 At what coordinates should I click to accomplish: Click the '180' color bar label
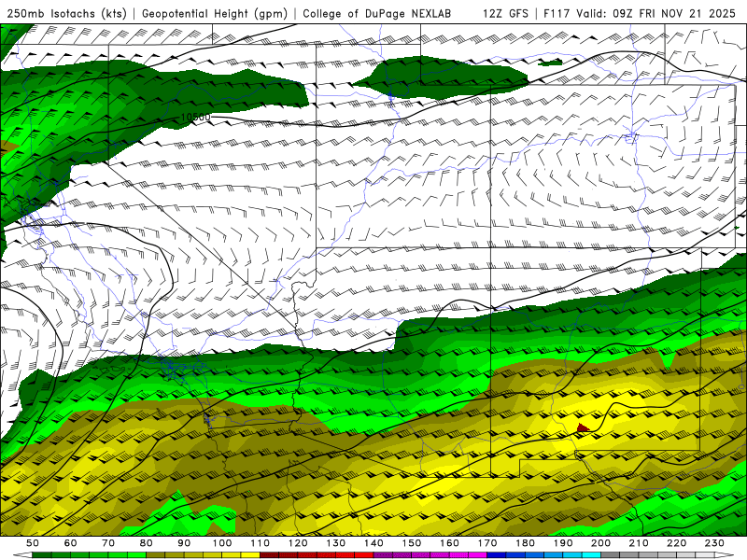click(x=525, y=543)
